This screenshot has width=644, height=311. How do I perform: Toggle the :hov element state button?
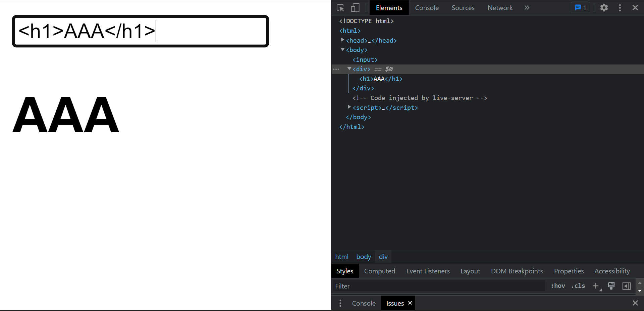tap(558, 286)
